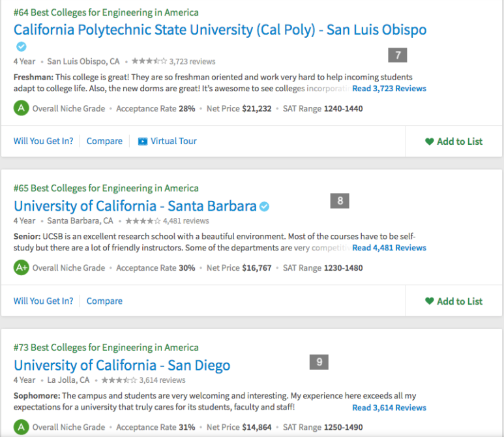Click Cal Poly verified checkmark badge
The image size is (504, 437).
[22, 46]
